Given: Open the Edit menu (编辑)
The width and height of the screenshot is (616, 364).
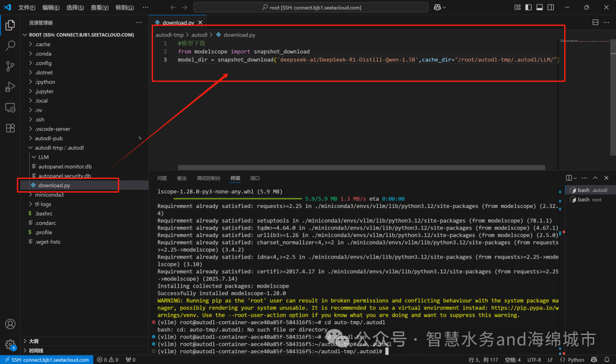Looking at the screenshot, I should [x=51, y=7].
